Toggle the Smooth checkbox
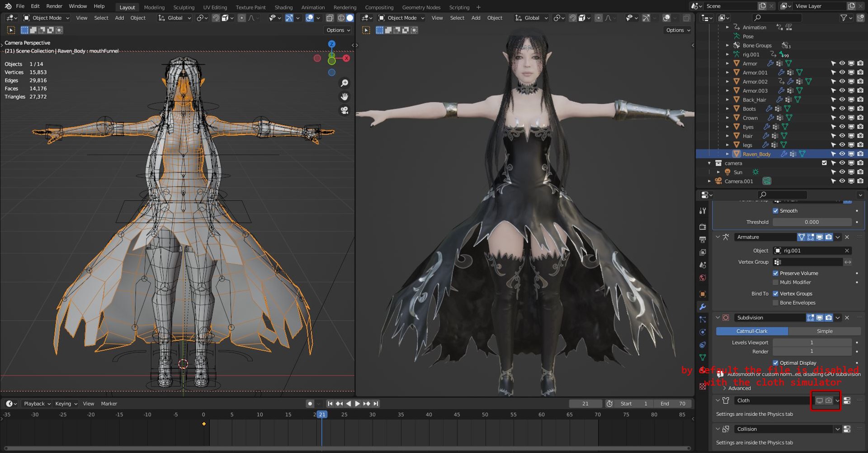Screen dimensions: 868x453 [776, 211]
